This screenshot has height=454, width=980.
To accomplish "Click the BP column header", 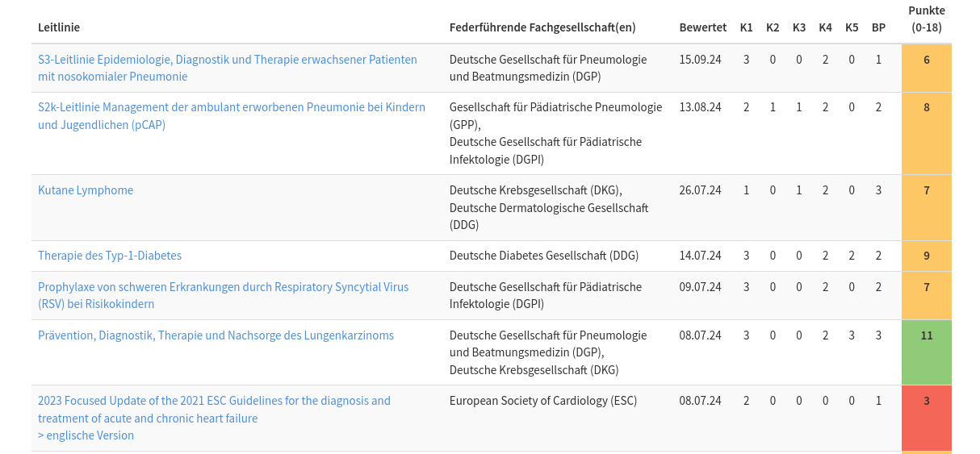I will point(878,27).
